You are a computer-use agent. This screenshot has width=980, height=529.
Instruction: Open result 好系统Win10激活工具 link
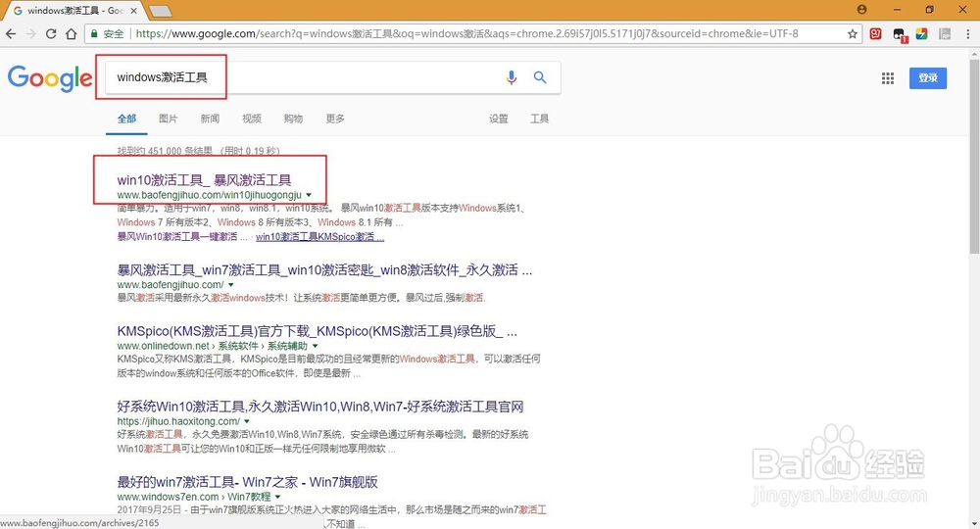(x=320, y=407)
